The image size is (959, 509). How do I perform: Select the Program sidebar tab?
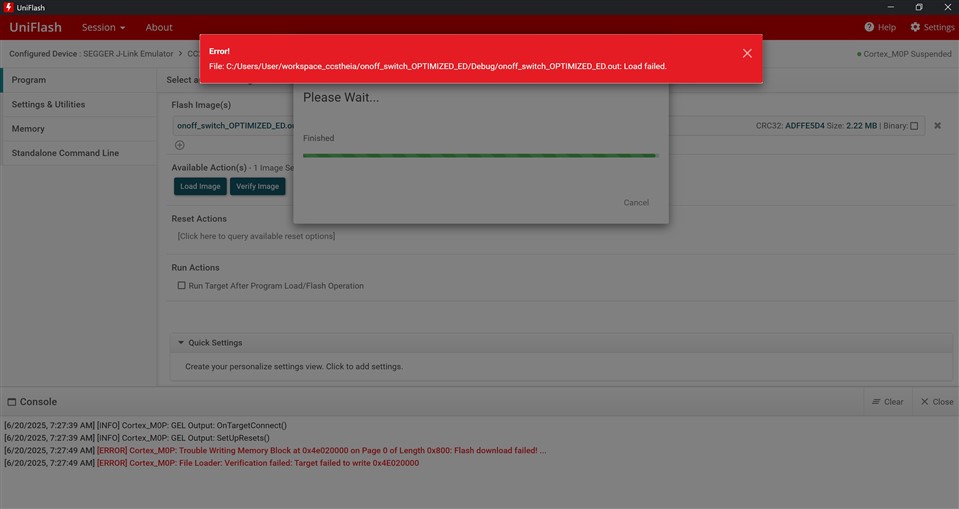point(79,80)
